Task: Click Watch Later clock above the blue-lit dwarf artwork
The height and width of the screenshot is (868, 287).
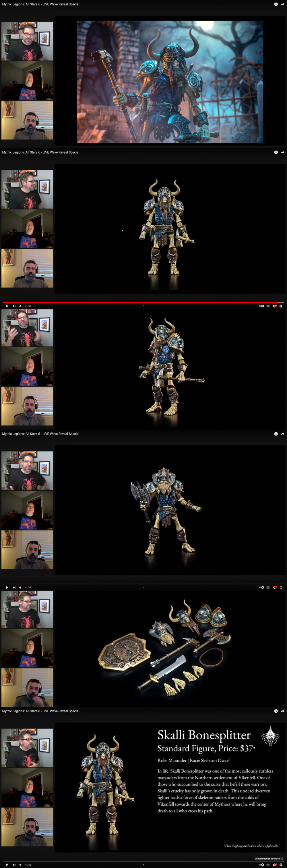Action: click(276, 4)
